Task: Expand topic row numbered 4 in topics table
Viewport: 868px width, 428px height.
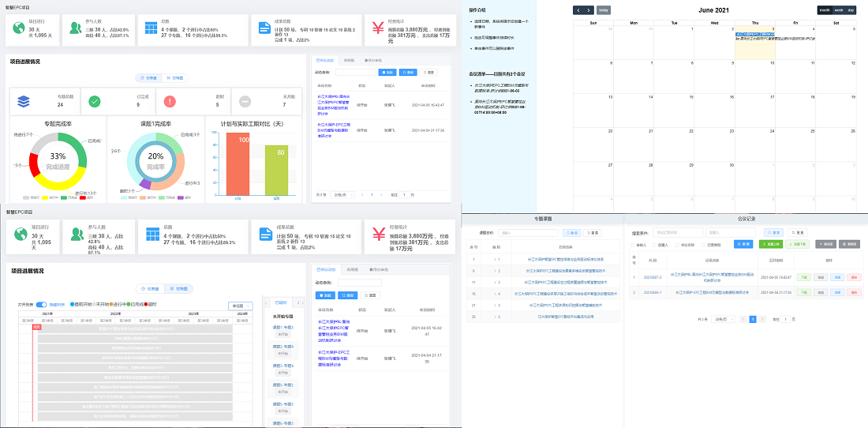Action: (x=496, y=294)
